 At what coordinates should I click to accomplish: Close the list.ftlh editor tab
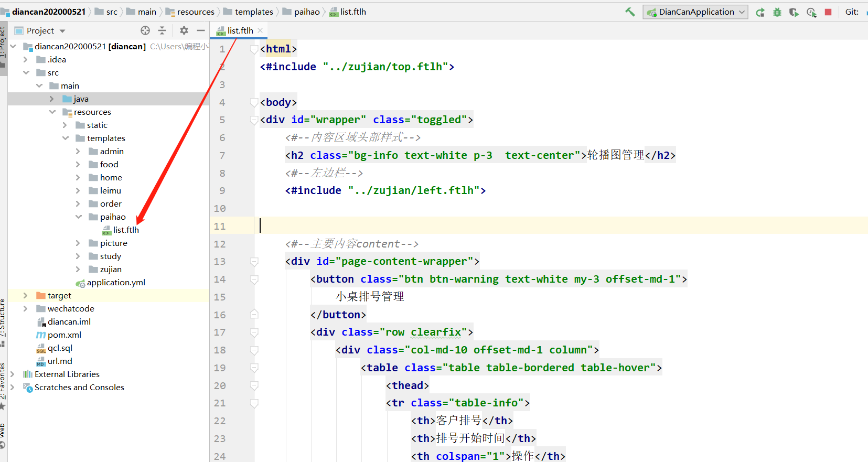(260, 30)
